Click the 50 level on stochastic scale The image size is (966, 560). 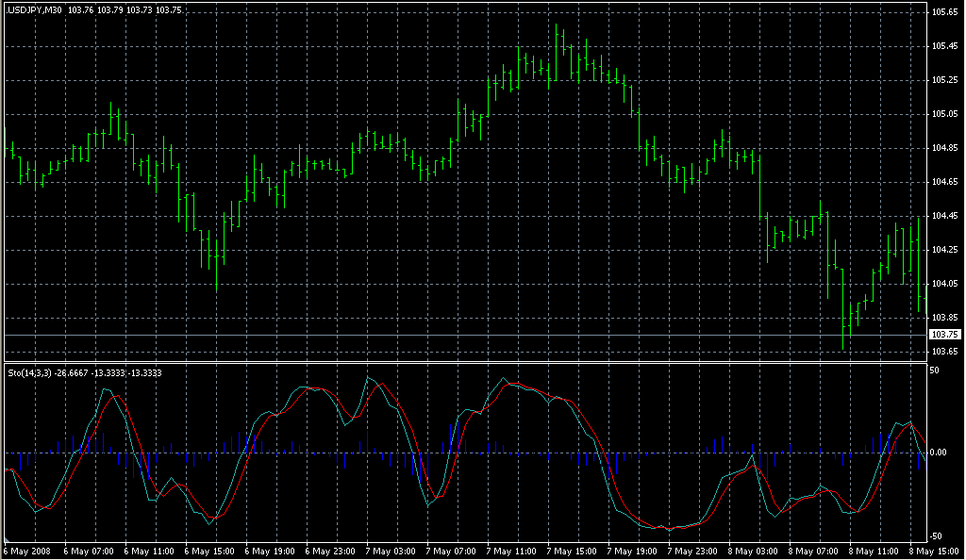[937, 371]
